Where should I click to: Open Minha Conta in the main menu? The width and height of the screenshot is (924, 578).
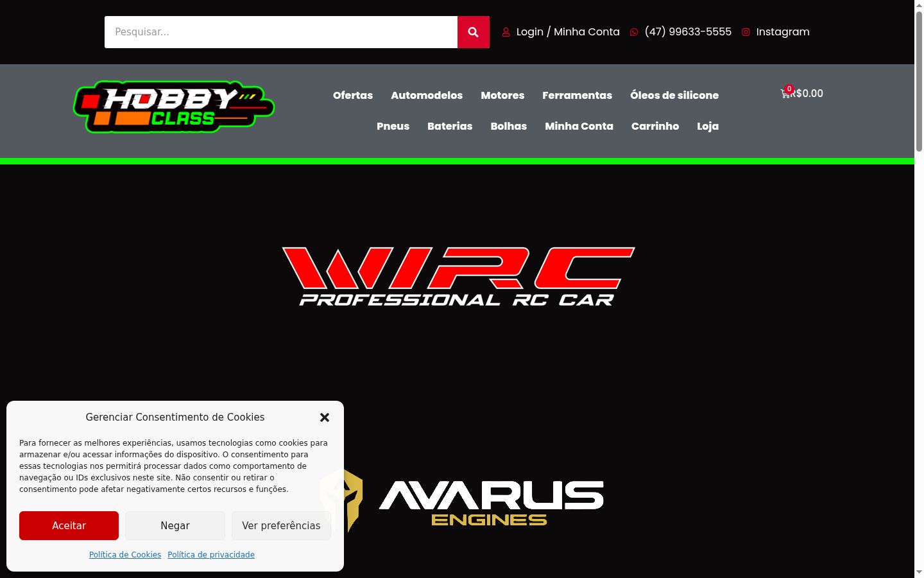579,126
